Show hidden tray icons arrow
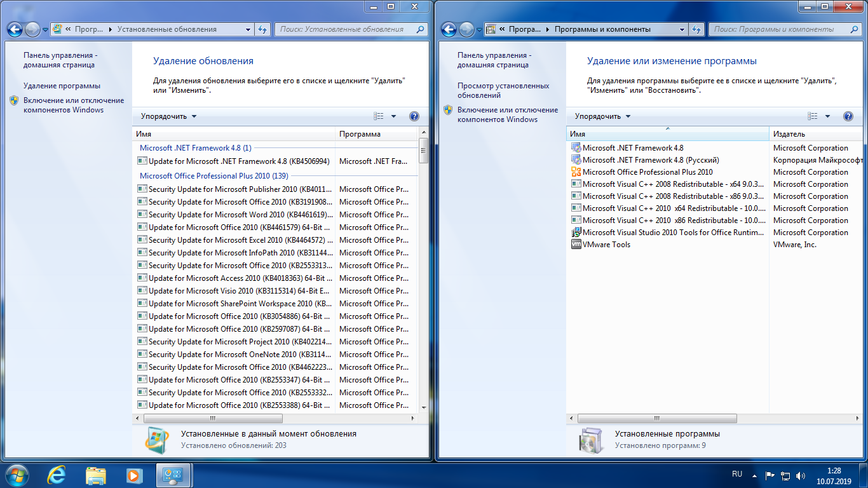Screen dimensions: 868x488 pyautogui.click(x=754, y=475)
